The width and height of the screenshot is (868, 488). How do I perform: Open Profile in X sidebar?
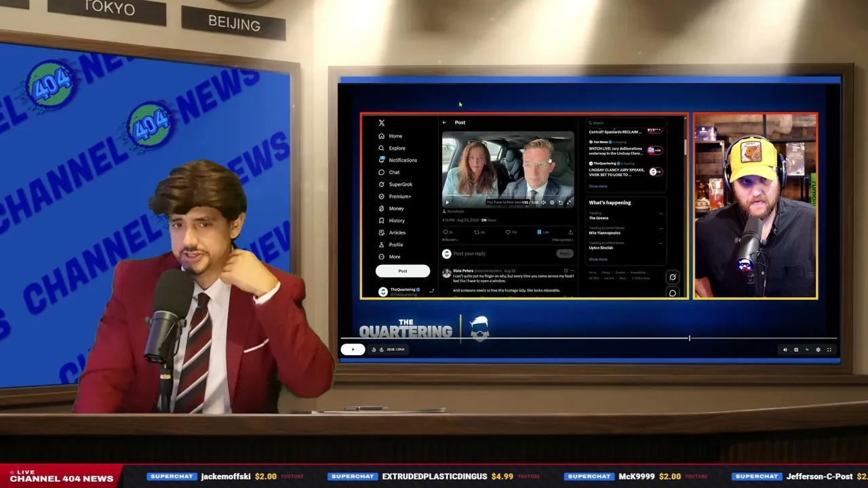[391, 245]
